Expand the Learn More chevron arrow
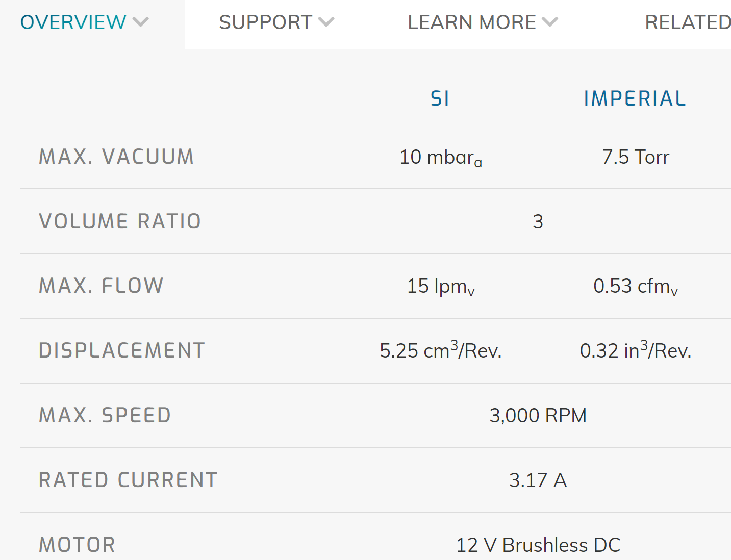This screenshot has width=731, height=560. [550, 22]
